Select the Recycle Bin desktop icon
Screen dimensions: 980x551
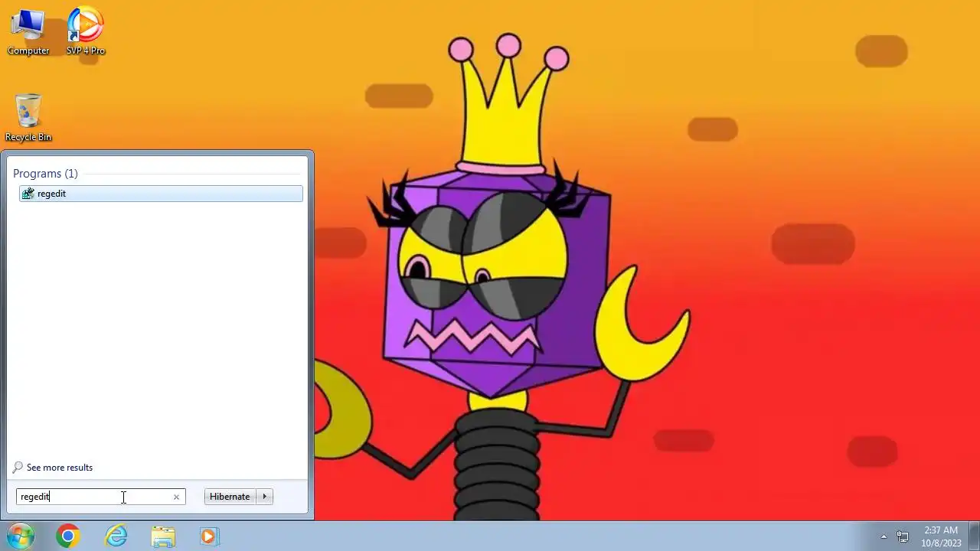pyautogui.click(x=28, y=118)
